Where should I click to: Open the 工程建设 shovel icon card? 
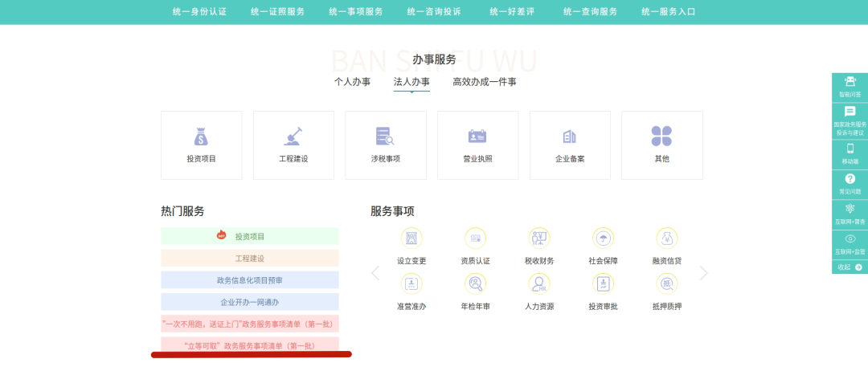point(293,145)
